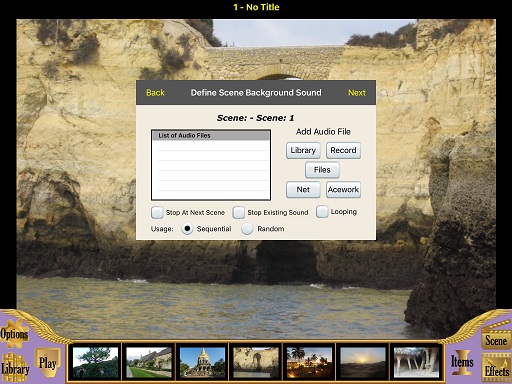Image resolution: width=512 pixels, height=384 pixels.
Task: Click Next in dialog header
Action: (x=357, y=93)
